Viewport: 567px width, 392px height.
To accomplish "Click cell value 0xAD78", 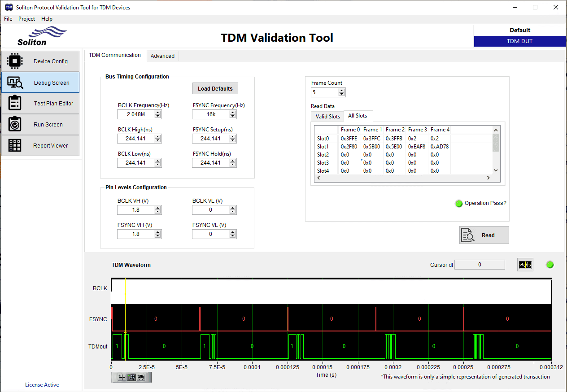I will click(x=440, y=147).
